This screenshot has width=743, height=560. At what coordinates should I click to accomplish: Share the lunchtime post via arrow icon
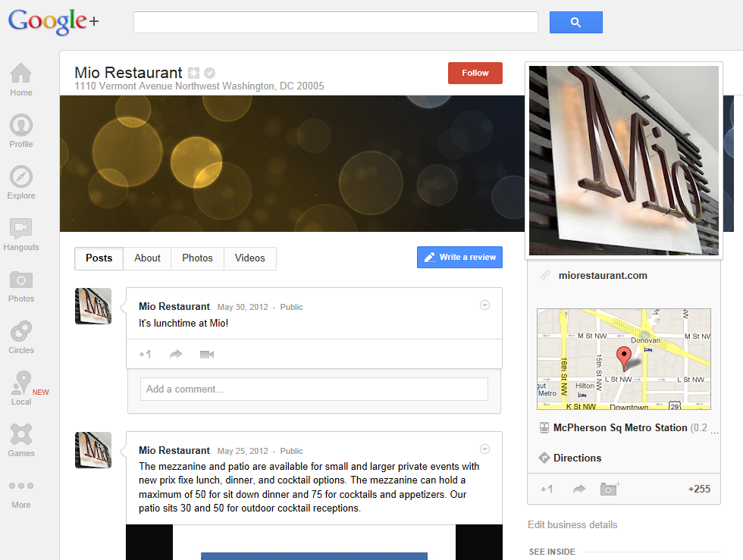pyautogui.click(x=176, y=355)
